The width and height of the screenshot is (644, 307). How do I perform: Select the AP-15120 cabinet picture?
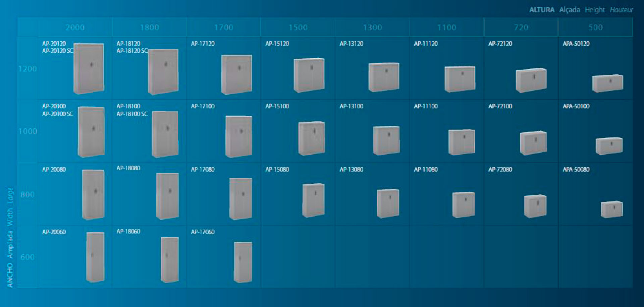(309, 75)
